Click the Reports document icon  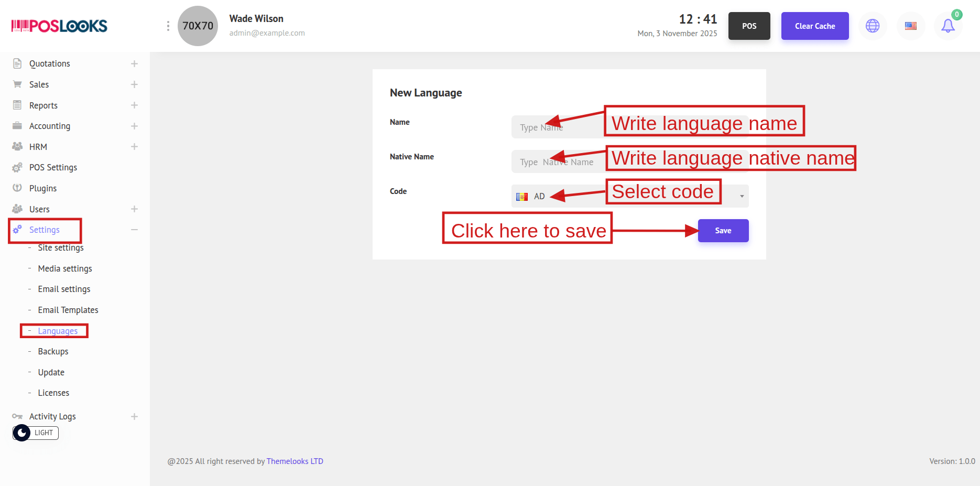tap(17, 105)
